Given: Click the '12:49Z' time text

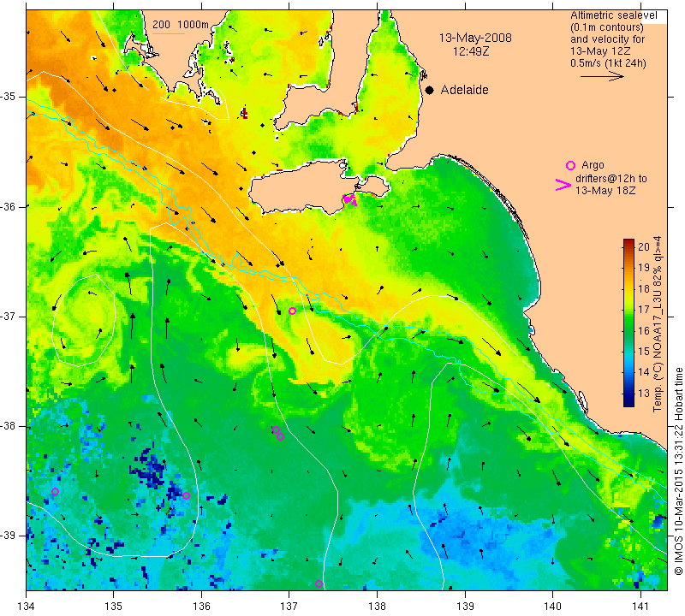Looking at the screenshot, I should point(470,51).
